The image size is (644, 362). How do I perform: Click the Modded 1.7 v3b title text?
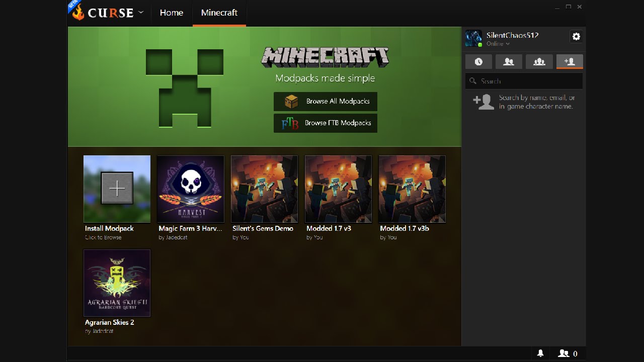pos(405,228)
